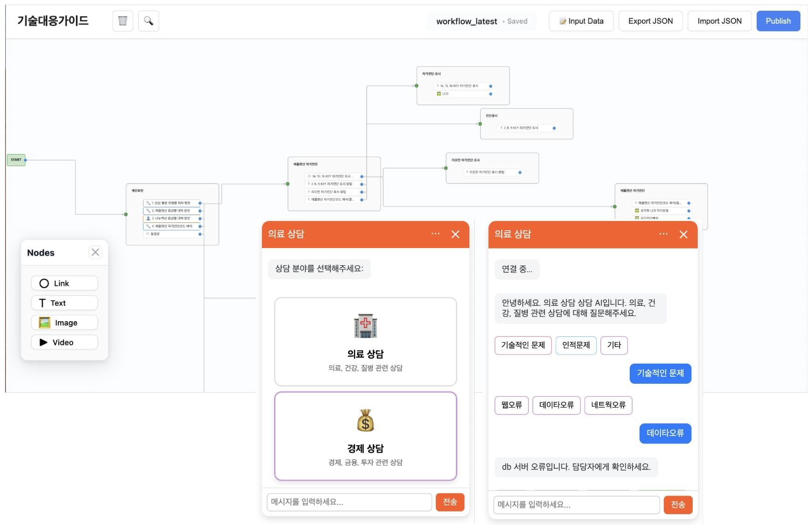The image size is (812, 525).
Task: Close the left 의료 상담 chat window
Action: point(455,235)
